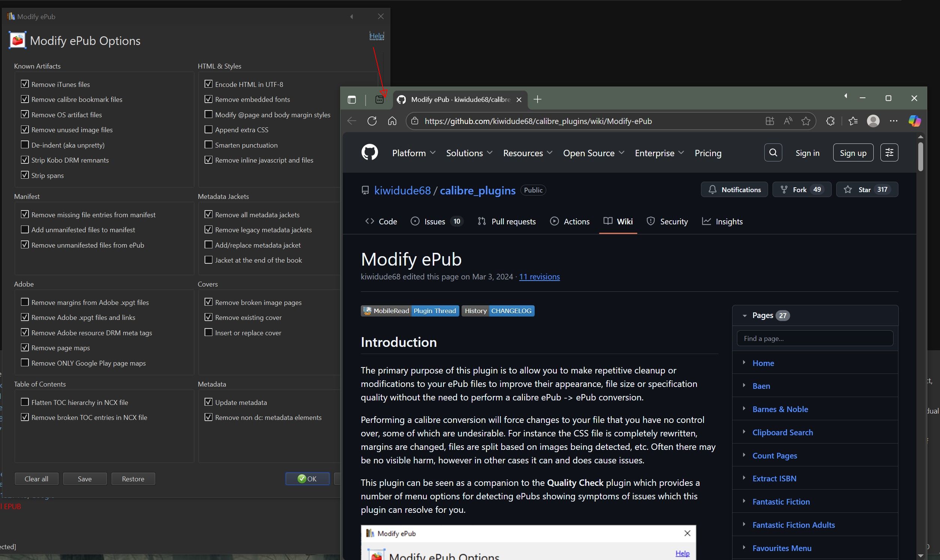This screenshot has width=940, height=560.
Task: Open the Enterprise dropdown
Action: tap(659, 153)
